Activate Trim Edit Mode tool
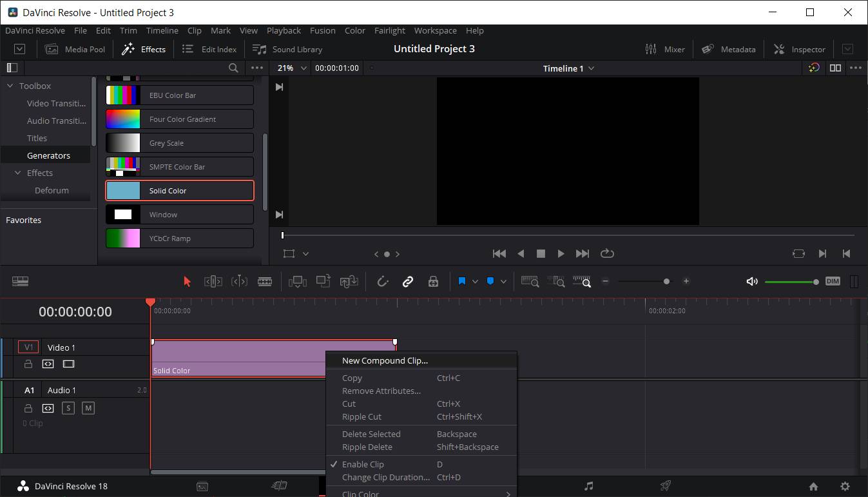The width and height of the screenshot is (868, 497). point(213,281)
